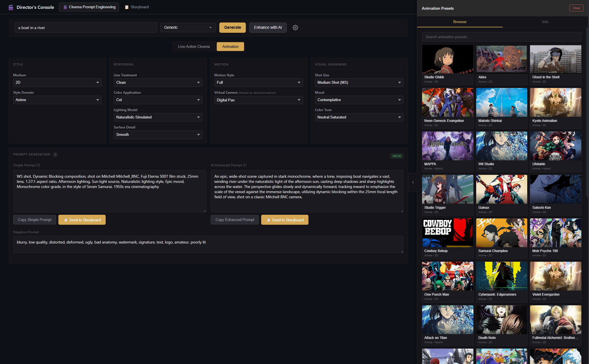Screen dimensions: 589x364
Task: Switch to Live-Action Cinema mode
Action: pos(194,47)
